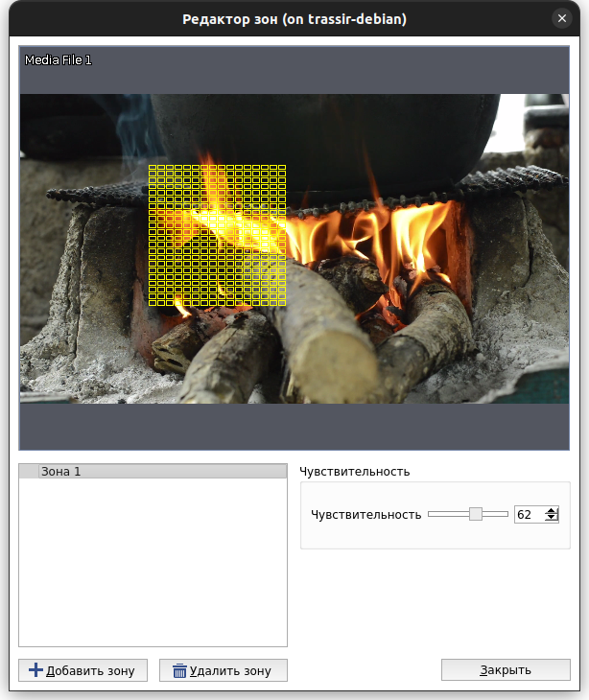Click the Media File 1 label
This screenshot has height=700, width=589.
[59, 59]
